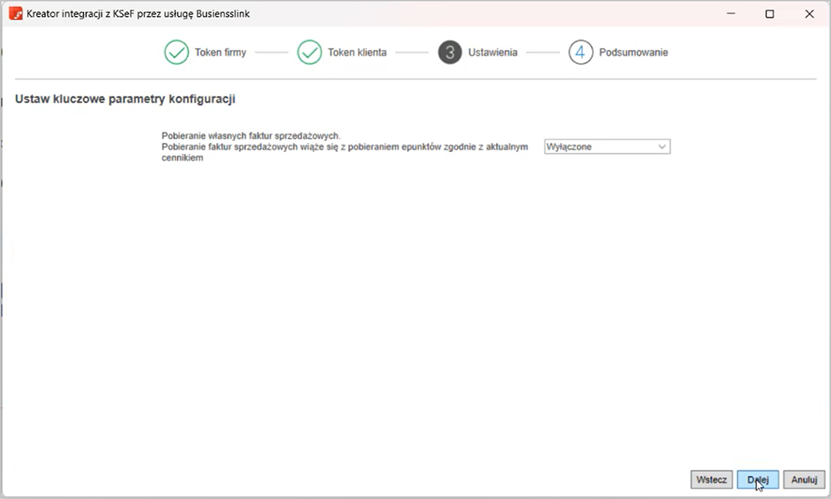Click the green checkmark beside Token klienta

coord(310,53)
